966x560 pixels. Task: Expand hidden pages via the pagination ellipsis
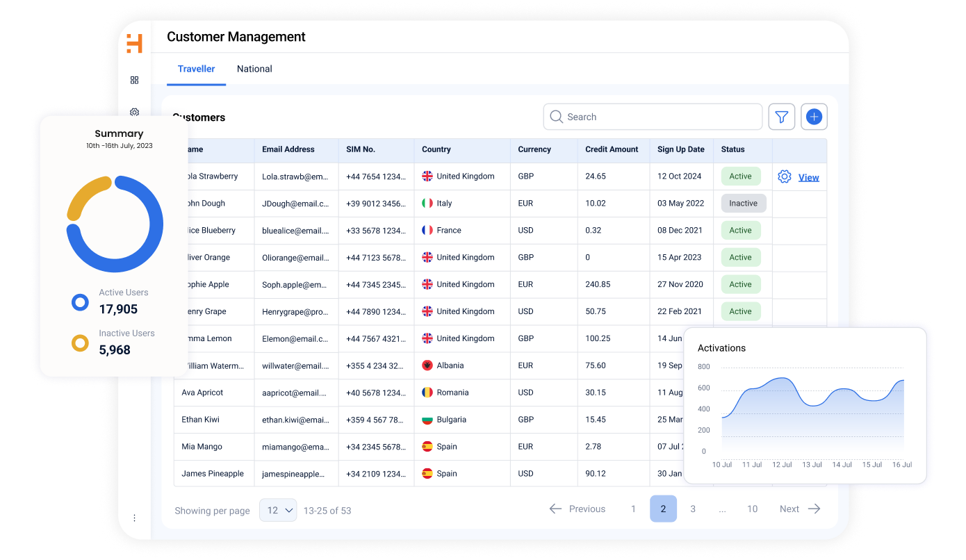[x=722, y=509]
